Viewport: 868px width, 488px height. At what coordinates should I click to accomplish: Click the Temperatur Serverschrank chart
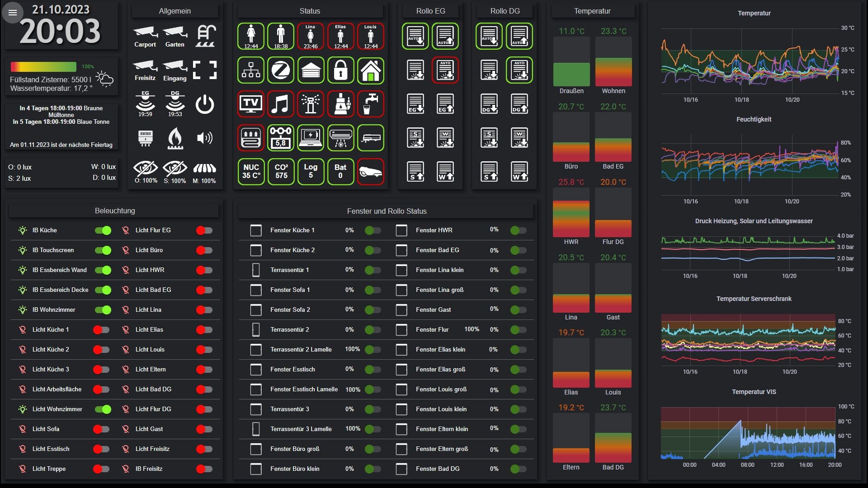point(748,340)
